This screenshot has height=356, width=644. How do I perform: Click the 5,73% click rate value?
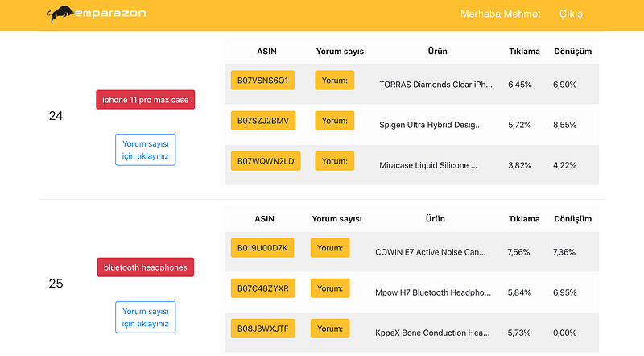(519, 333)
